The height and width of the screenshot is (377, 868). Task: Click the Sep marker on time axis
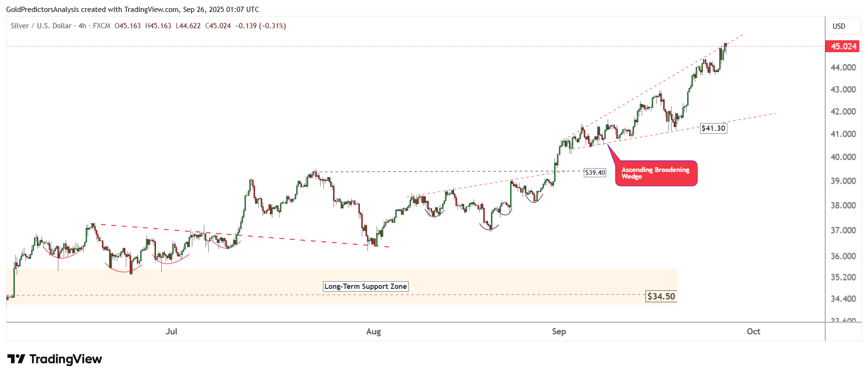point(559,331)
